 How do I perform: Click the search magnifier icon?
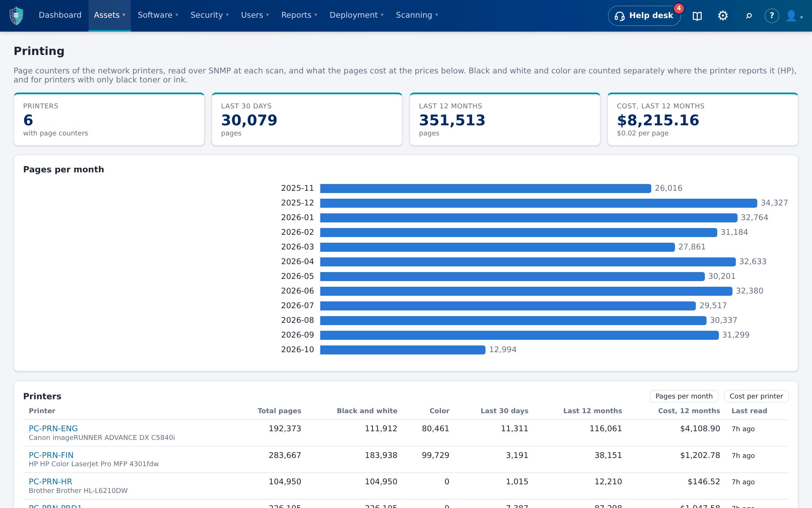point(748,16)
